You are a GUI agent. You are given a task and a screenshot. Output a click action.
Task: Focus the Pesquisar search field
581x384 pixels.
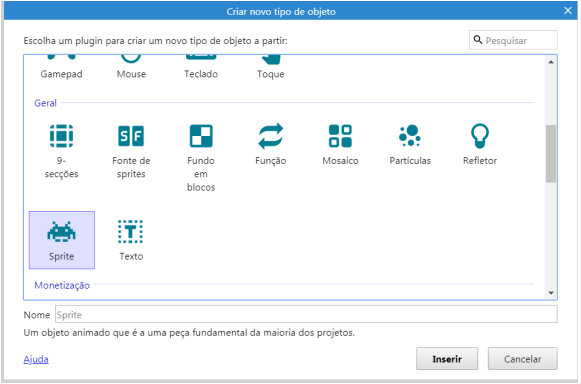point(513,40)
